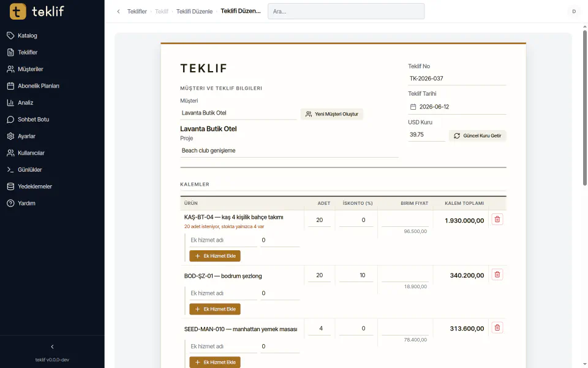The image size is (588, 368).
Task: Edit quantity for KAŞ-BT-04 row
Action: pyautogui.click(x=320, y=220)
